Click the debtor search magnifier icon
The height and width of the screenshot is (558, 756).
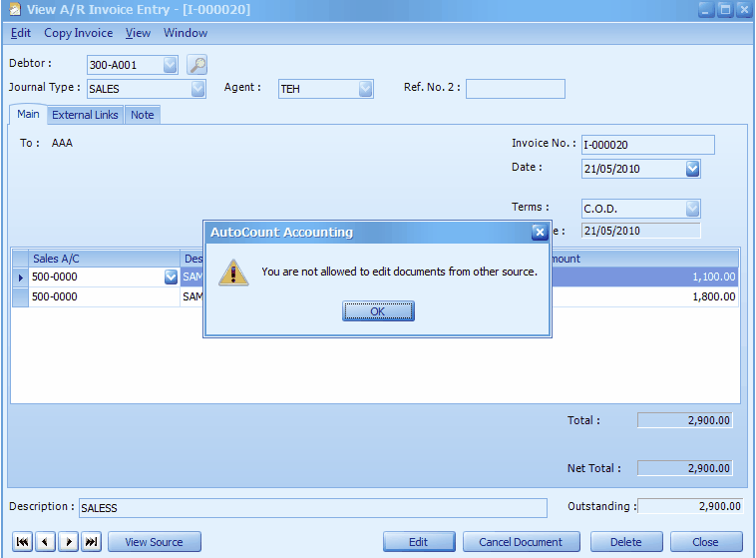(196, 65)
